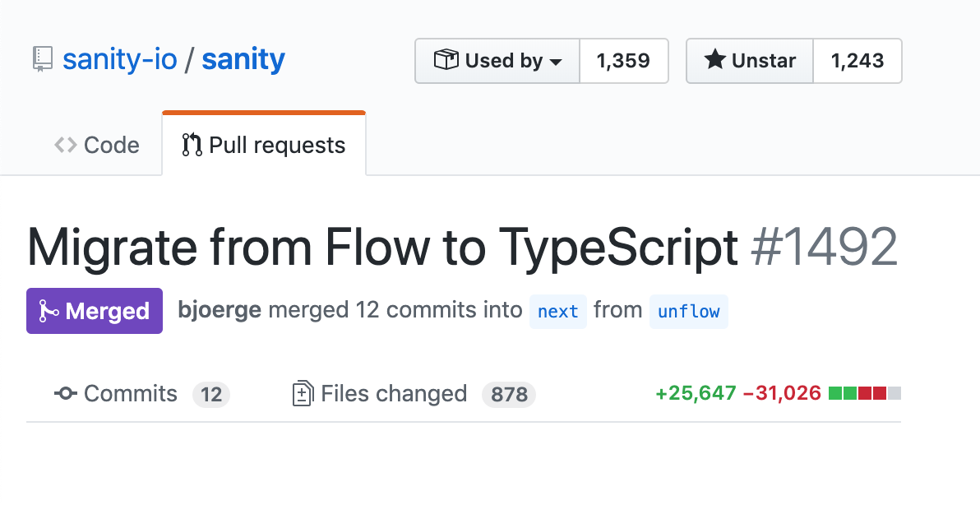Open the sanity repository link

[x=243, y=58]
